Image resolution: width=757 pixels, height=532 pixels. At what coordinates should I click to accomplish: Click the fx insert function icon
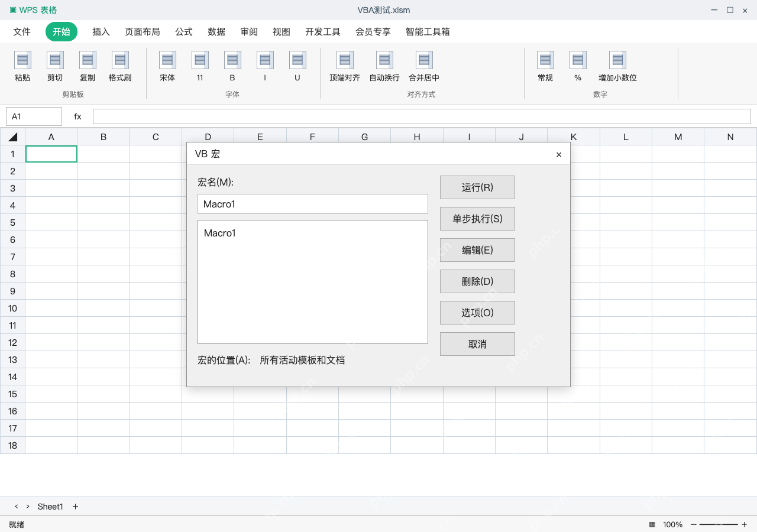[77, 116]
